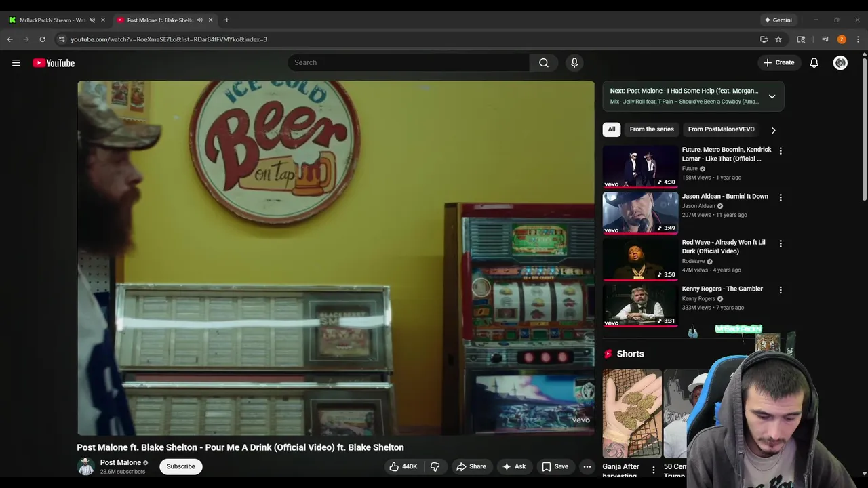Go forward in browser history
Screen dimensions: 868x488
(26, 39)
